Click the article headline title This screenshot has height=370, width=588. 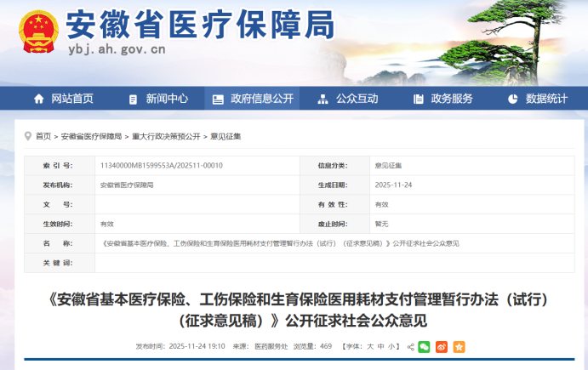click(299, 310)
